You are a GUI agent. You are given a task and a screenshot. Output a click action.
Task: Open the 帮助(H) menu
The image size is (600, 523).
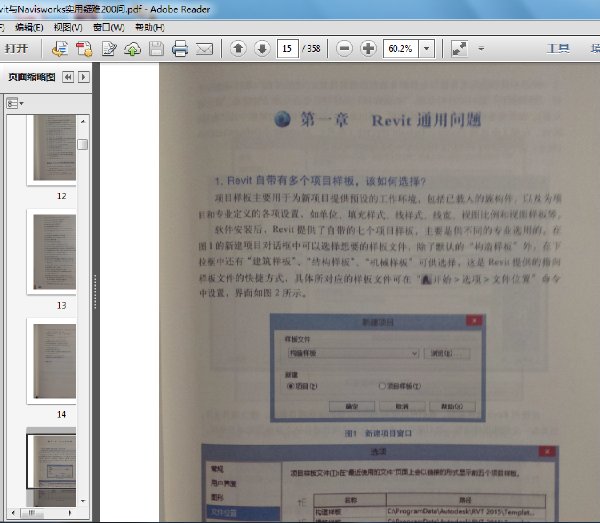pyautogui.click(x=150, y=27)
